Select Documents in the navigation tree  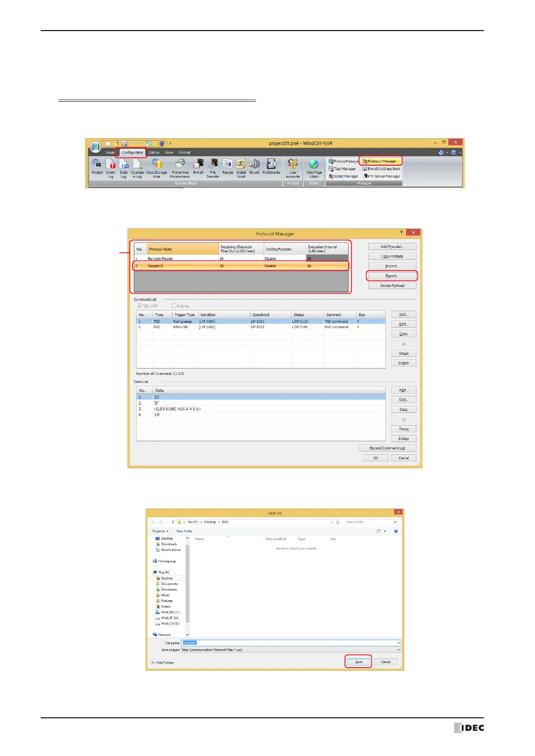pos(167,584)
